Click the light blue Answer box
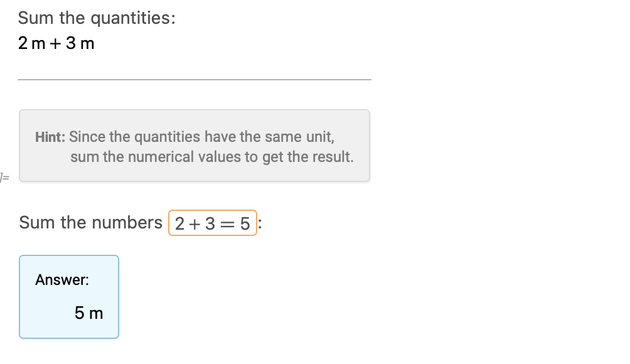Viewport: 630px width, 364px height. pyautogui.click(x=69, y=297)
